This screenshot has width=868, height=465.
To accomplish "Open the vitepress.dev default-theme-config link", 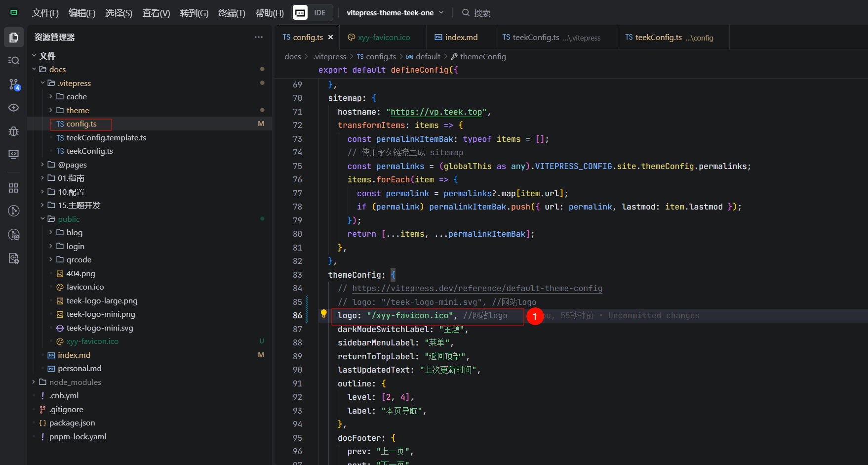I will point(476,288).
